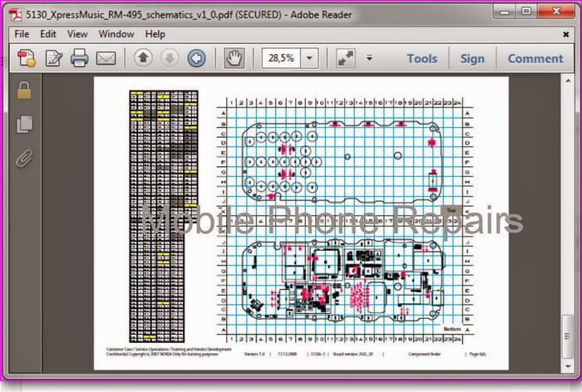The width and height of the screenshot is (582, 392).
Task: Open the security padlock panel
Action: (24, 91)
